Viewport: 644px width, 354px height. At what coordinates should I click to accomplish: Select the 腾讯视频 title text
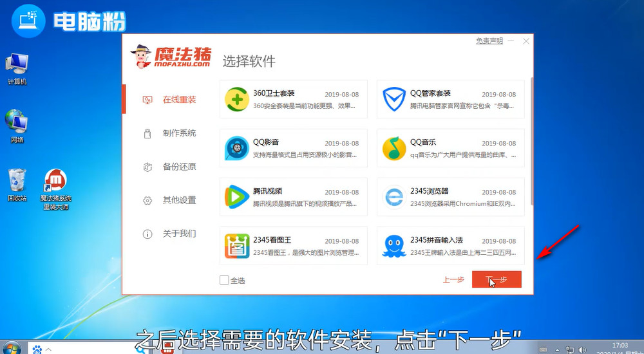(x=267, y=191)
